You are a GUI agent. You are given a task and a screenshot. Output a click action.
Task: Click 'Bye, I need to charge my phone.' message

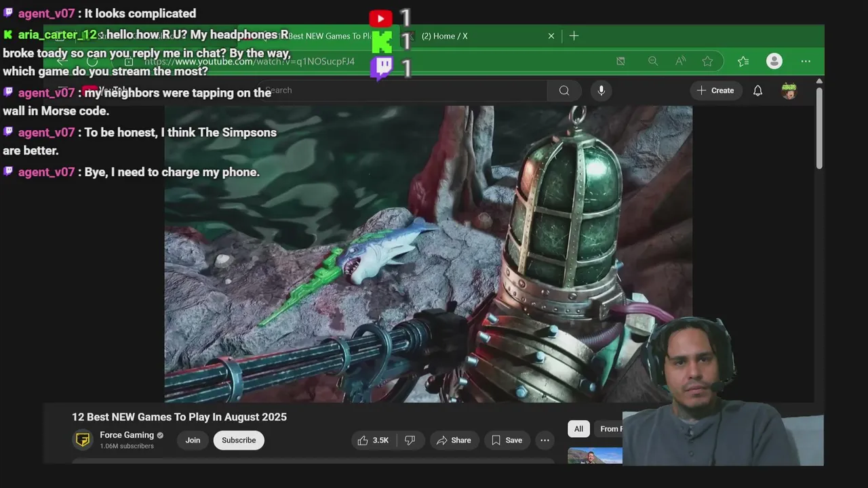(x=172, y=172)
